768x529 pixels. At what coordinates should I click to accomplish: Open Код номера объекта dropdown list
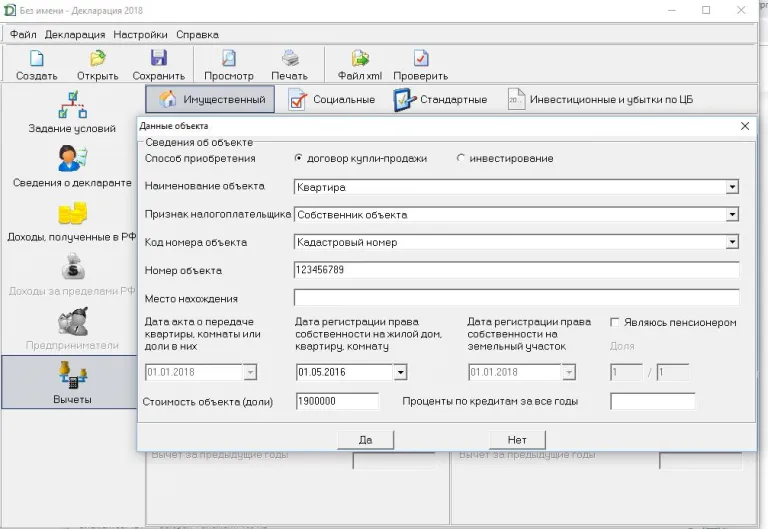[732, 242]
